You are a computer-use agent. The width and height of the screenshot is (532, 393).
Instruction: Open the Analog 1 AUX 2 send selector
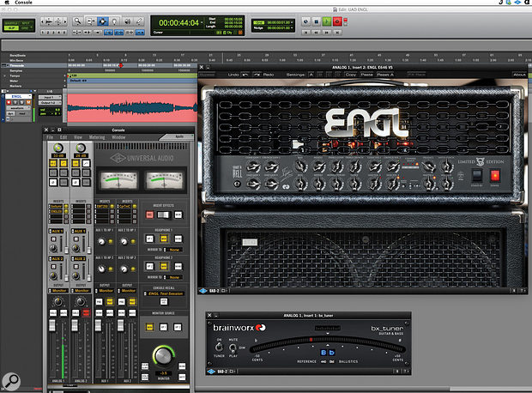[x=57, y=258]
